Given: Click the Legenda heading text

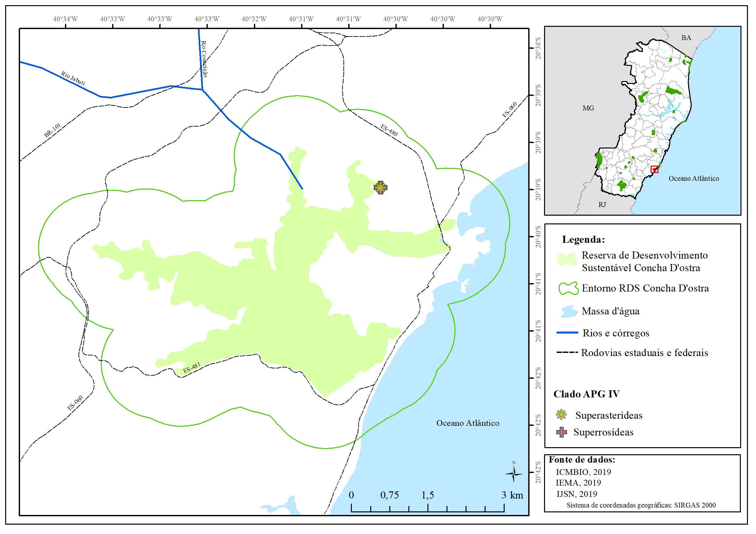Looking at the screenshot, I should click(583, 240).
